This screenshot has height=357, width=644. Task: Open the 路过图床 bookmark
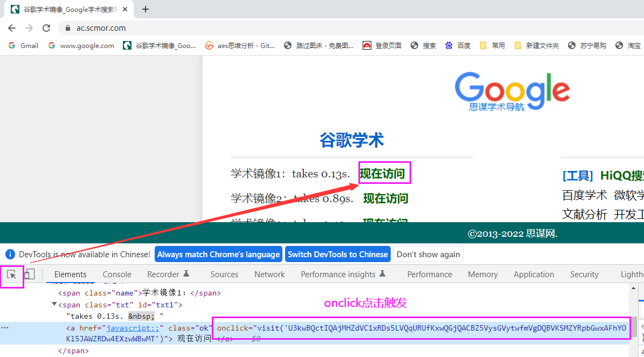pyautogui.click(x=318, y=46)
